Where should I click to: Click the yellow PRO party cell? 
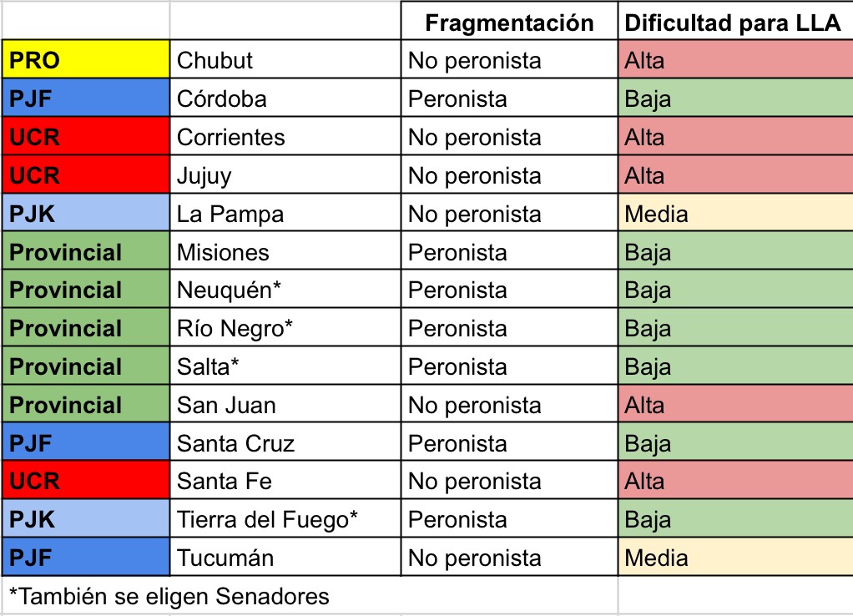[86, 60]
